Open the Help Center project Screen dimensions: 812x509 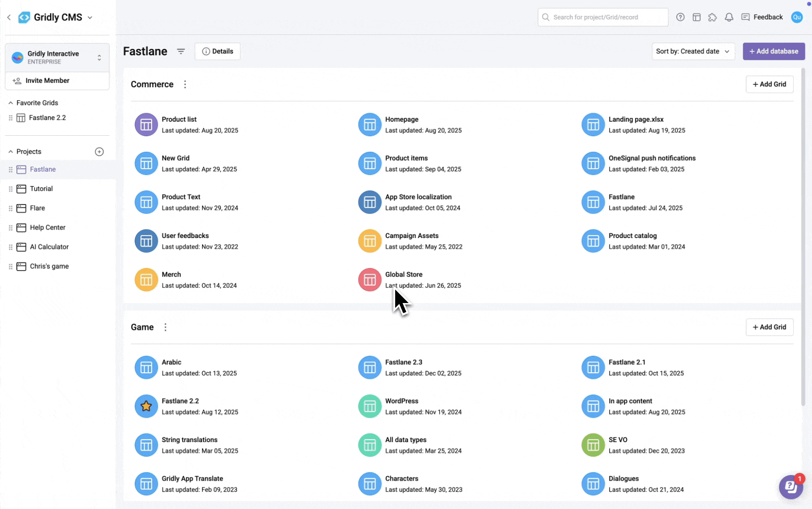coord(47,227)
